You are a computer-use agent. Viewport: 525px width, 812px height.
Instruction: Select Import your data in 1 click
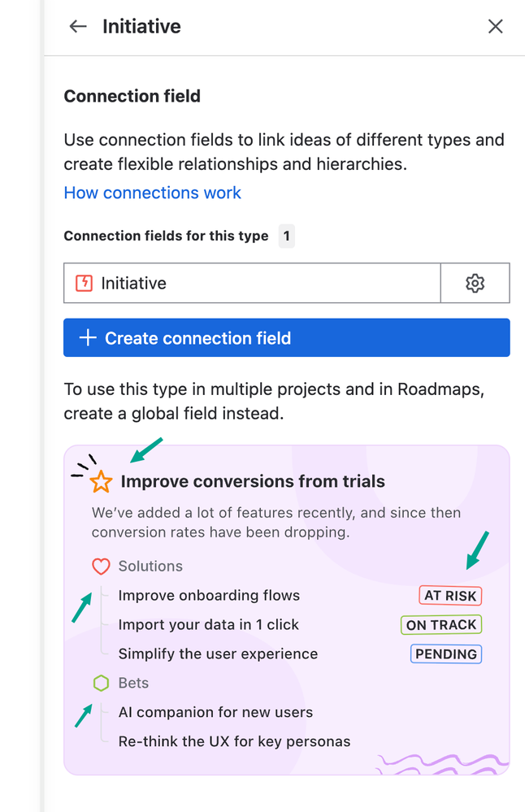pyautogui.click(x=209, y=624)
